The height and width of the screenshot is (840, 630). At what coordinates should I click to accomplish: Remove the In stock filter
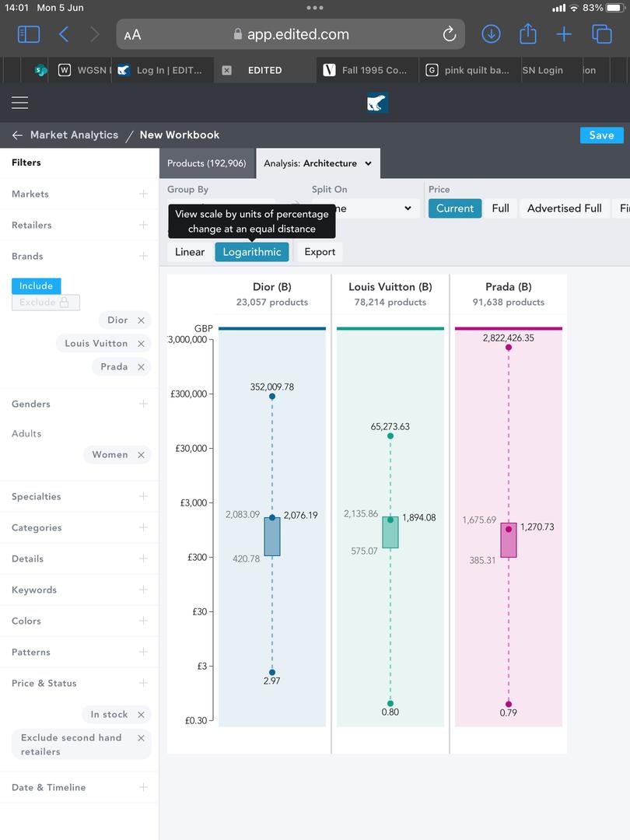(x=141, y=715)
